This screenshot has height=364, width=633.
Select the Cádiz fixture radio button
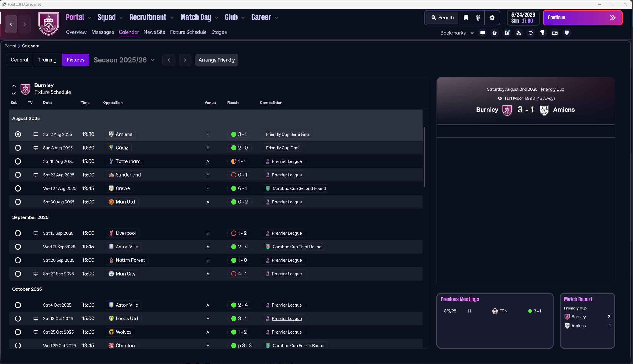point(18,148)
